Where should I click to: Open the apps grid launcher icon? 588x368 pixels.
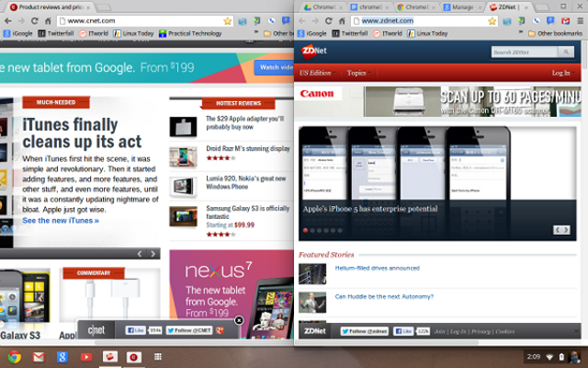158,356
